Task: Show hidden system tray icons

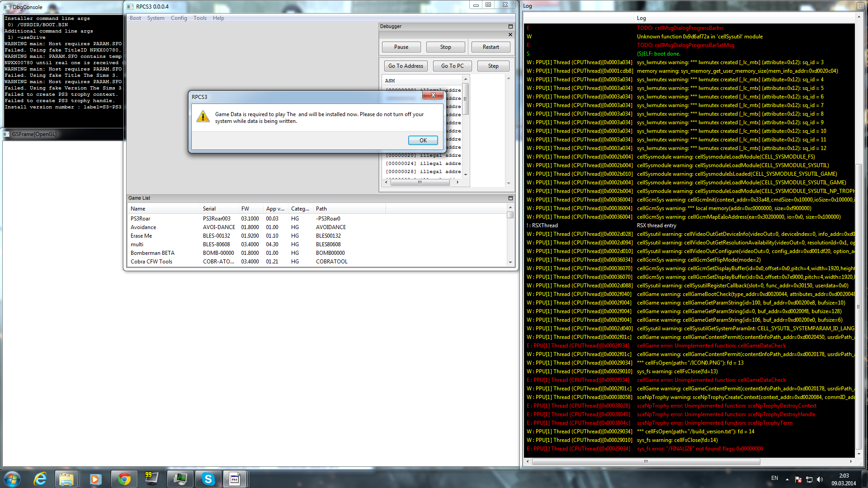Action: click(x=787, y=479)
